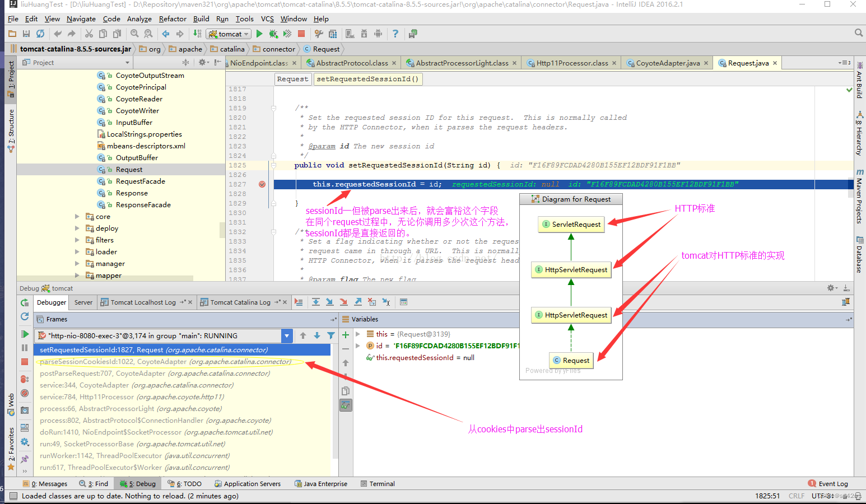Toggle the Ant Build side panel

(860, 81)
